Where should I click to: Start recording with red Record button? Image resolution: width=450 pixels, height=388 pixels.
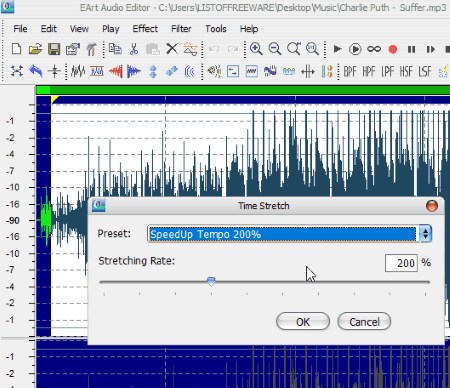[393, 49]
